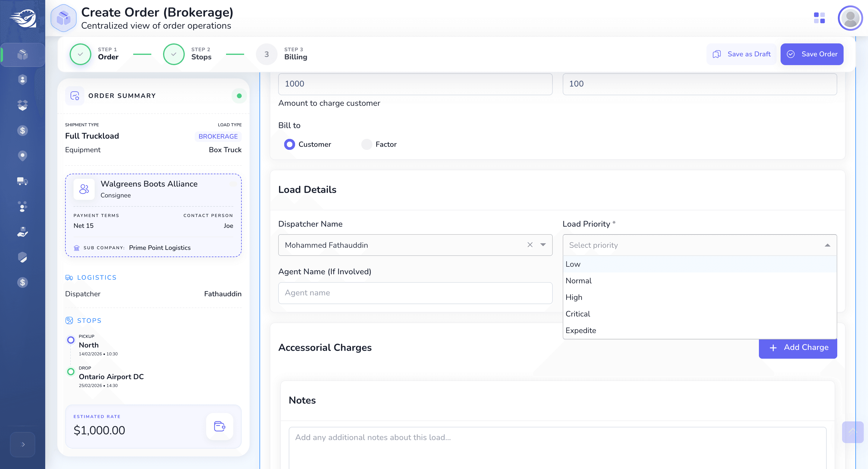Select the Factor bill-to radio button
This screenshot has width=868, height=469.
coord(366,144)
